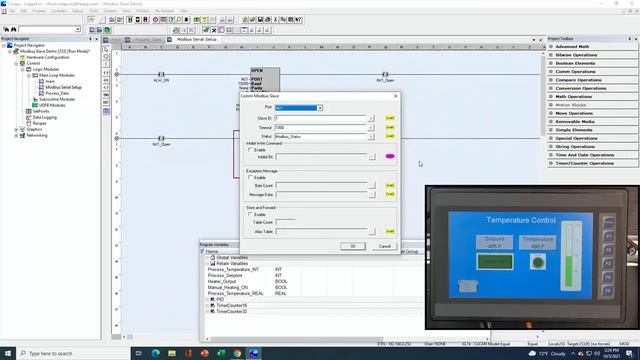The height and width of the screenshot is (360, 640).
Task: Click the Status field showing Modbus_Status
Action: point(320,136)
